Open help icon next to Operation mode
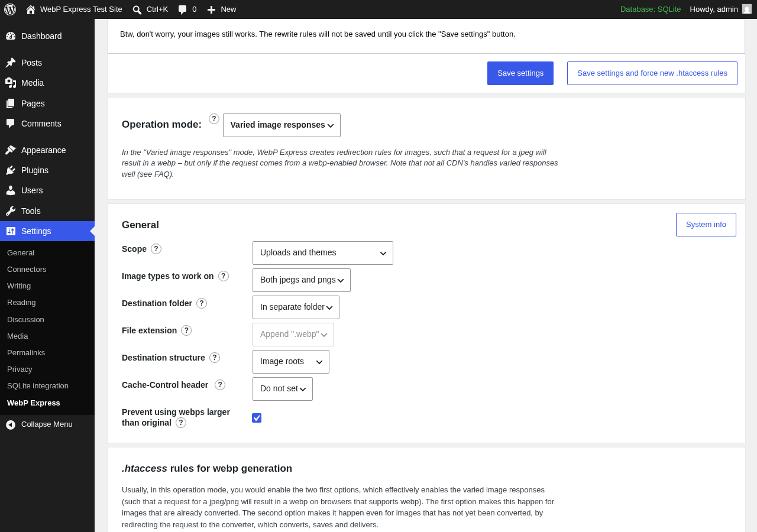The width and height of the screenshot is (757, 532). [214, 119]
